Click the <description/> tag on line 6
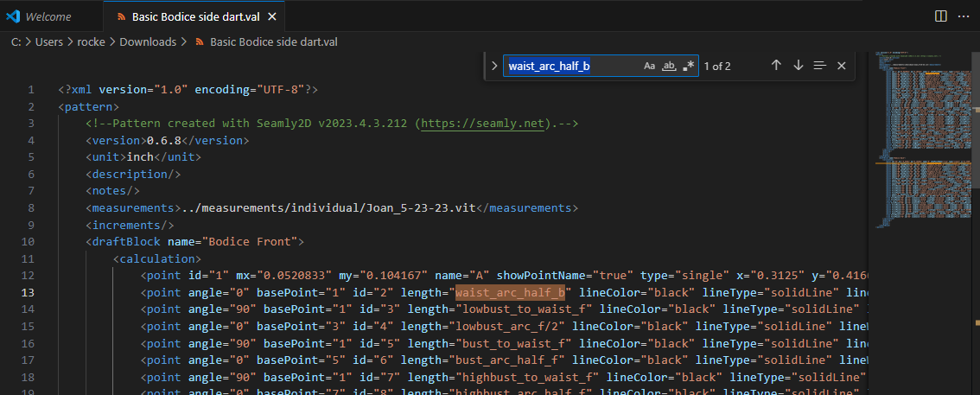 pyautogui.click(x=133, y=174)
